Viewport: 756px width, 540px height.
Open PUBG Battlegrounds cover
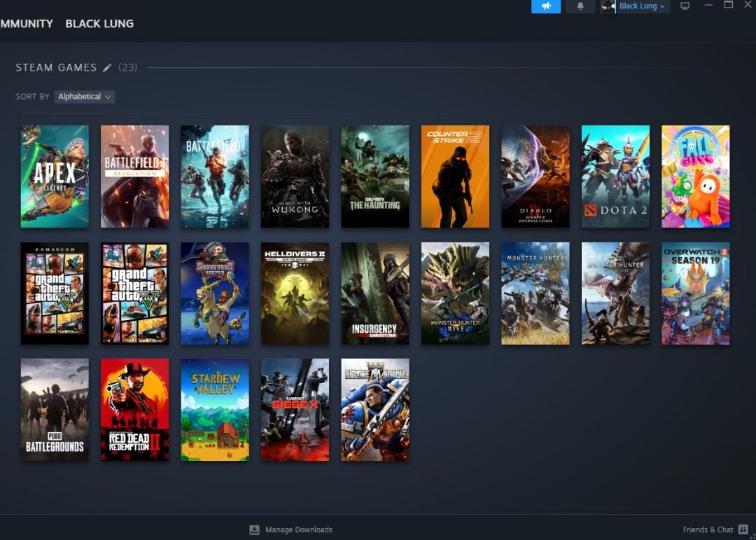55,410
